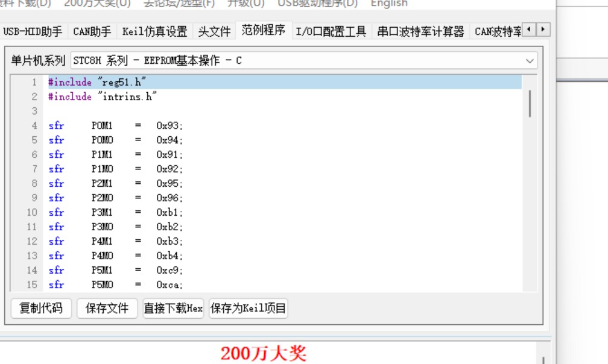Select the 头文件 tab
The image size is (608, 364).
point(214,31)
